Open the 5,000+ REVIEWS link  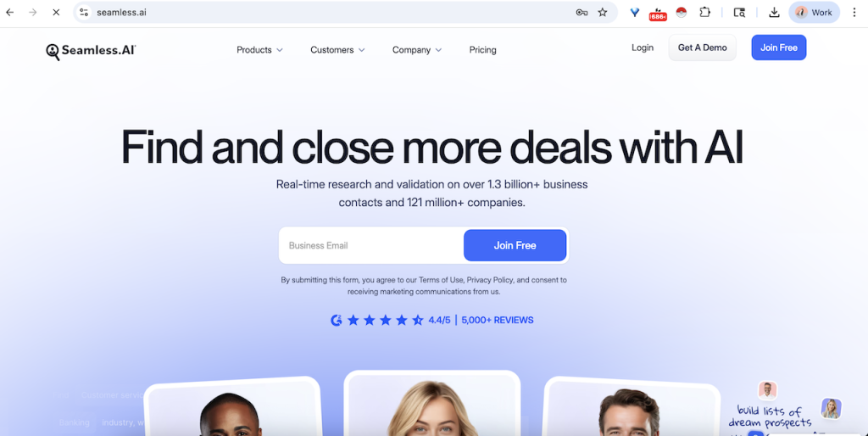(497, 320)
